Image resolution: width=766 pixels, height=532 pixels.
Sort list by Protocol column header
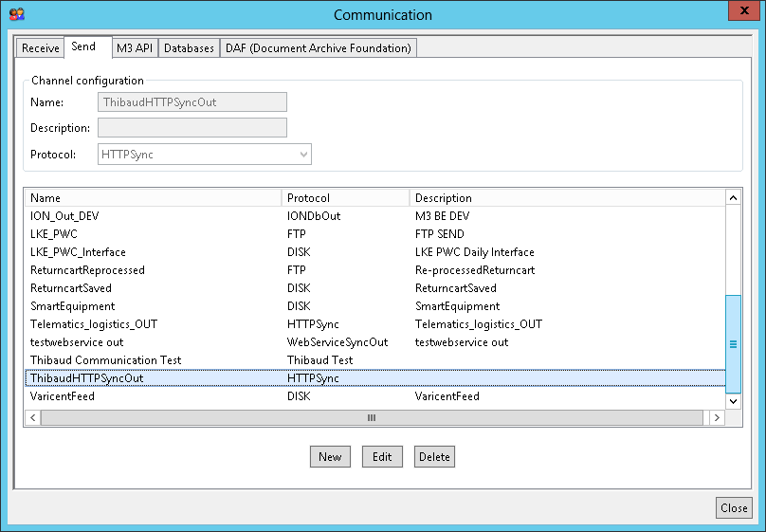(x=346, y=198)
